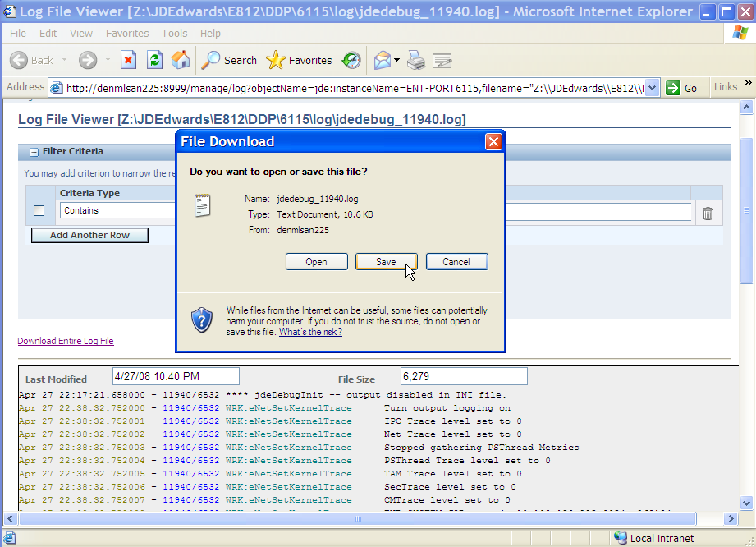The width and height of the screenshot is (756, 547).
Task: Click the Open button in File Download
Action: [316, 261]
